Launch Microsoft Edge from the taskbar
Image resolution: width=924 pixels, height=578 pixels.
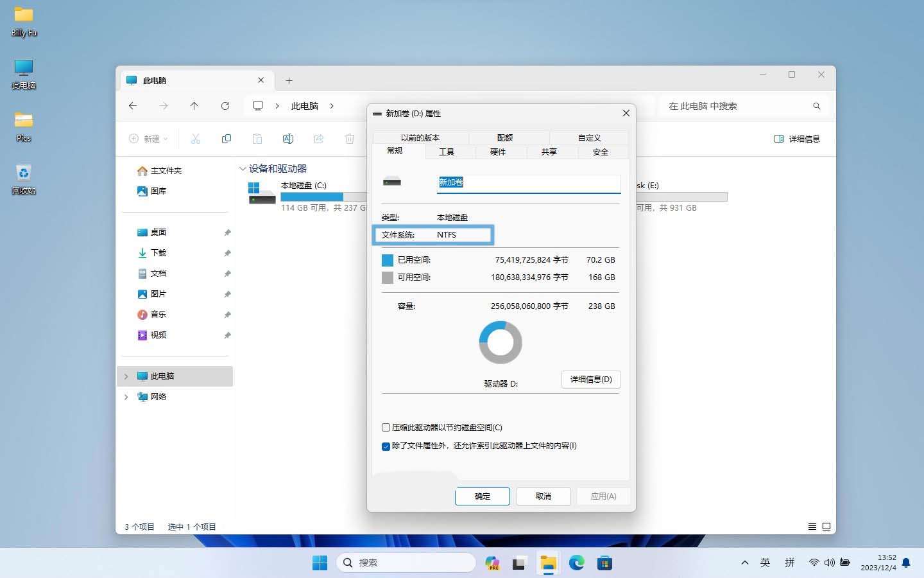576,563
